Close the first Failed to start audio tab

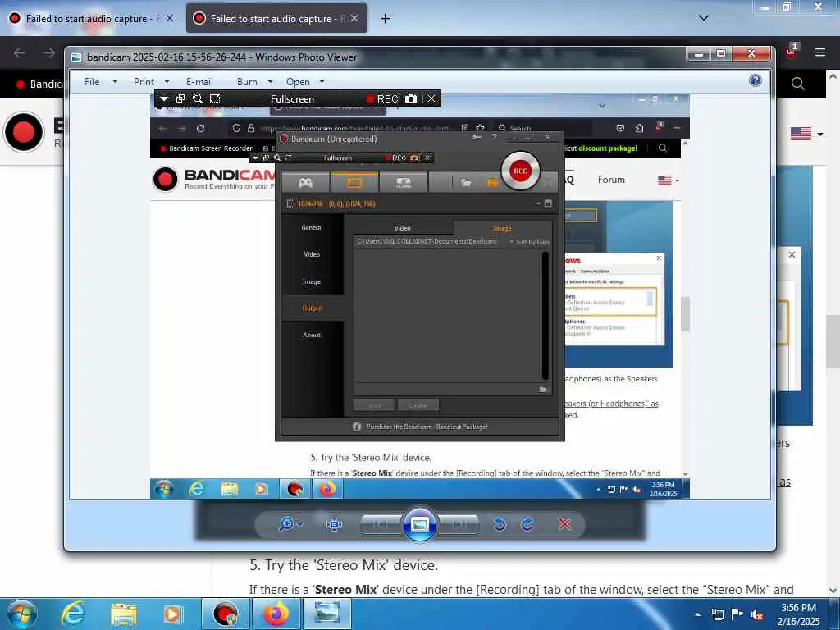point(169,18)
